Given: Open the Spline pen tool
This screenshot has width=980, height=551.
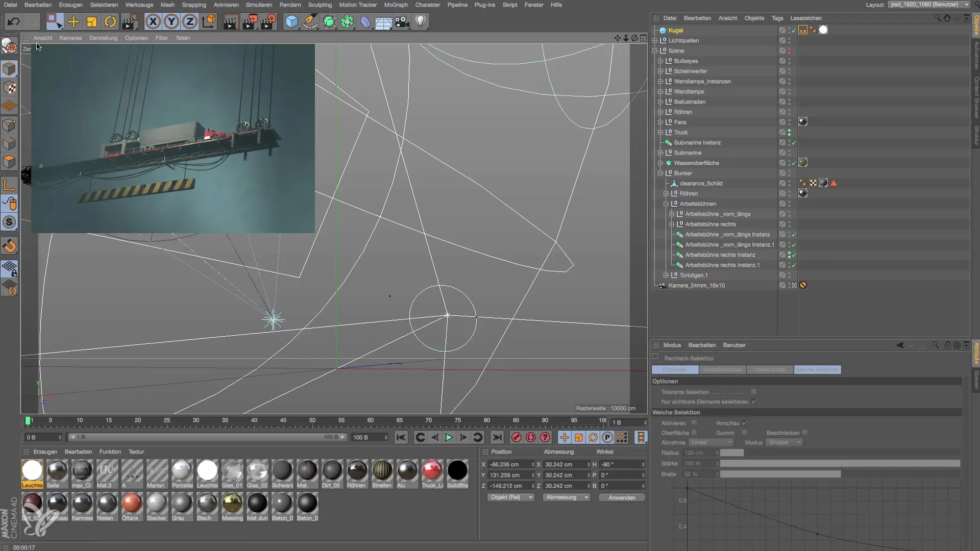Looking at the screenshot, I should click(310, 21).
